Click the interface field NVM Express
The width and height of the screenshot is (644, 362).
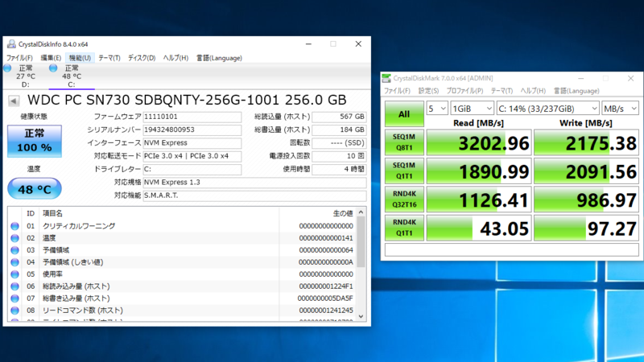tap(192, 143)
